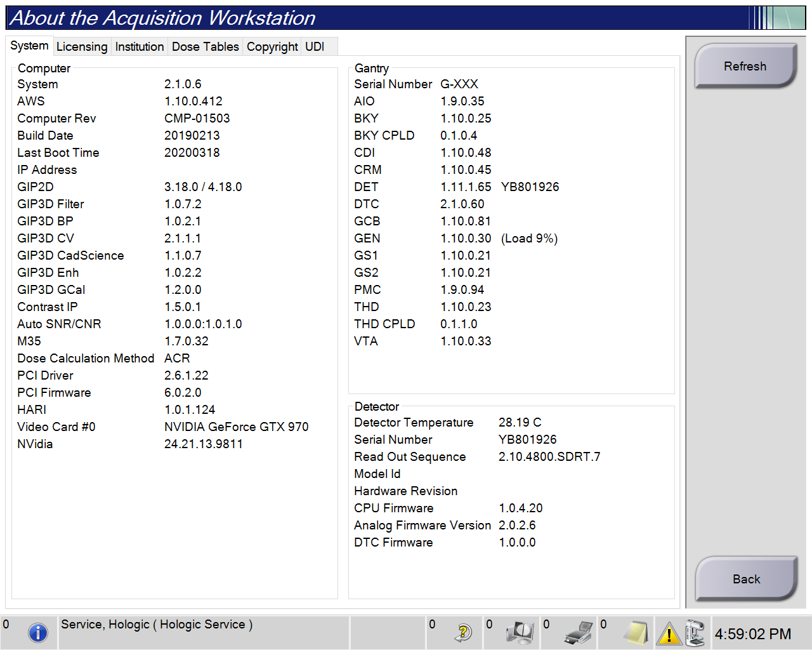Click the Back button
Image resolution: width=812 pixels, height=650 pixels.
pyautogui.click(x=746, y=579)
